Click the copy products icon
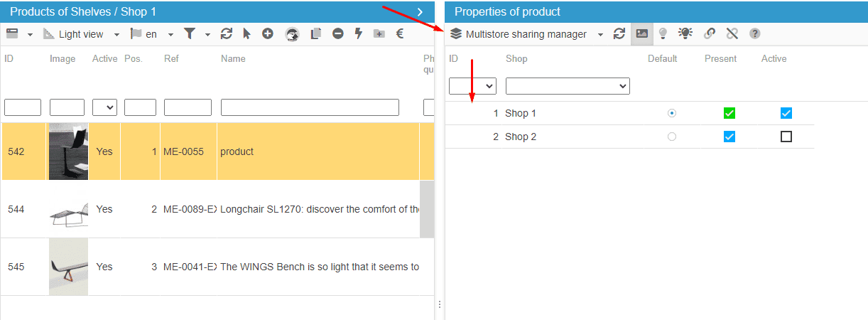The image size is (868, 320). click(x=316, y=33)
